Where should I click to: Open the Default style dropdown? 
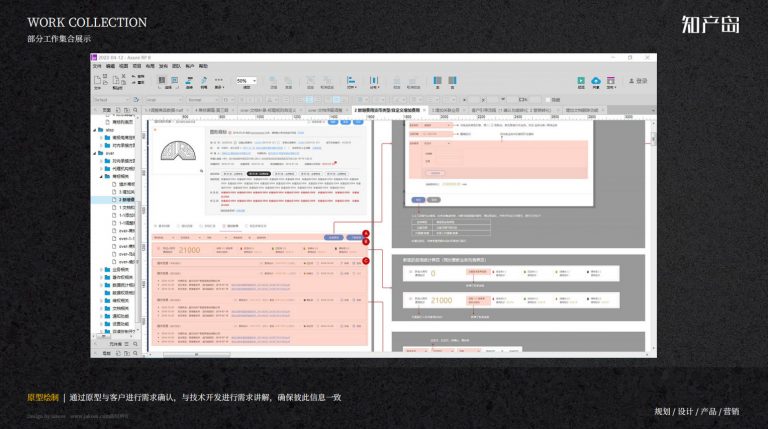click(112, 100)
